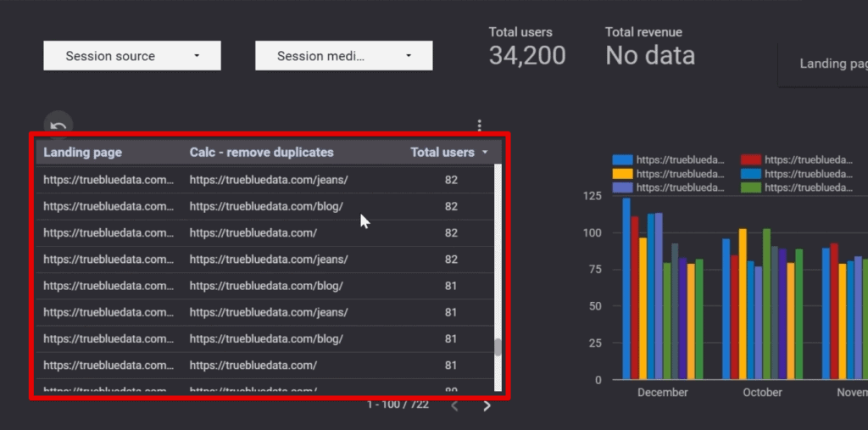Click the Landing pag... control at right

click(x=824, y=64)
